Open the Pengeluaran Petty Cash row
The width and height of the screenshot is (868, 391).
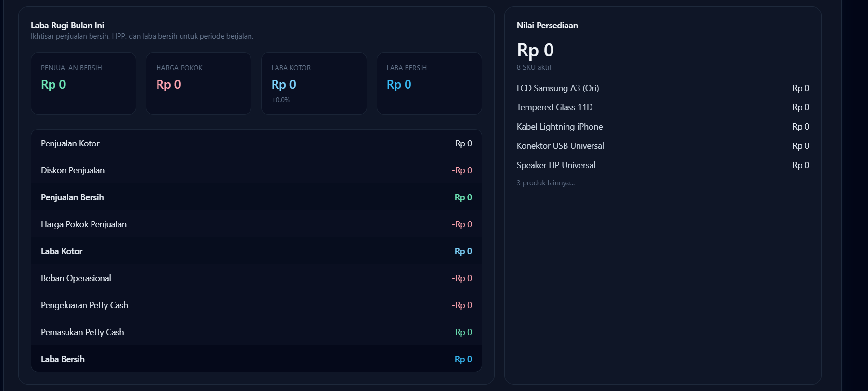256,305
